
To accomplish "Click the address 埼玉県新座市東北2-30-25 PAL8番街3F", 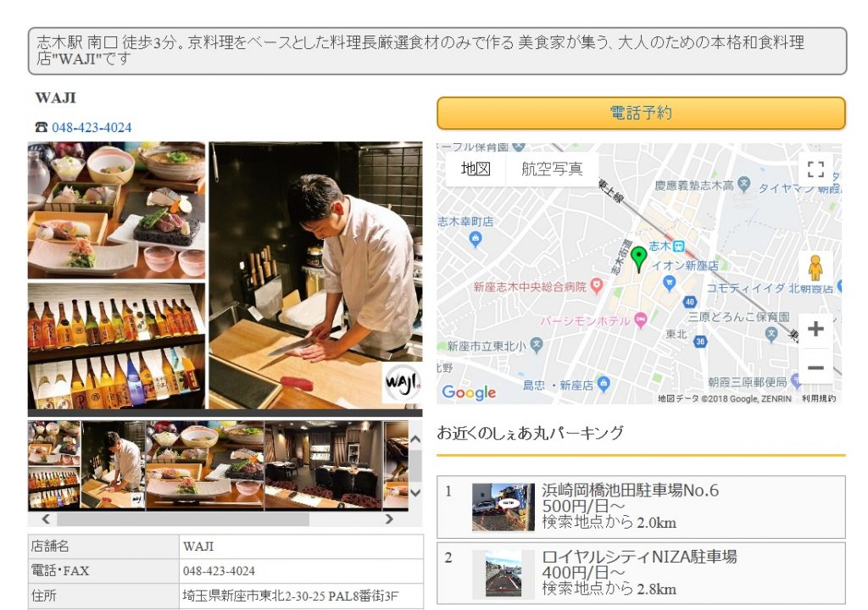I will click(x=291, y=596).
